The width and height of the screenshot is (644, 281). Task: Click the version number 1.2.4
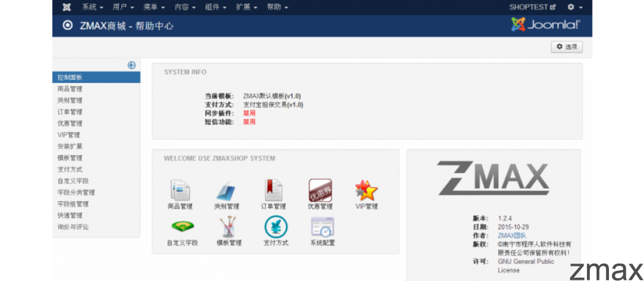505,218
